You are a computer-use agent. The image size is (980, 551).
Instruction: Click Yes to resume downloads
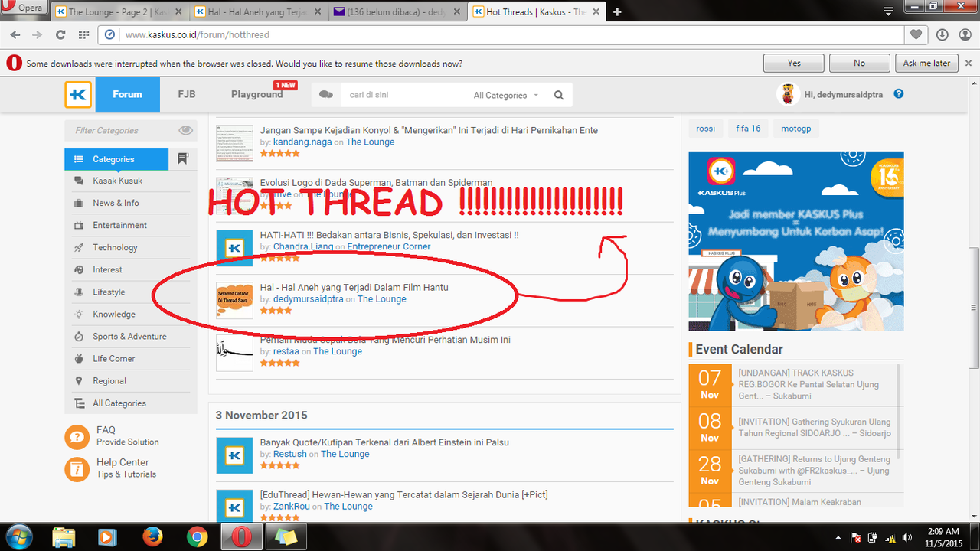794,63
